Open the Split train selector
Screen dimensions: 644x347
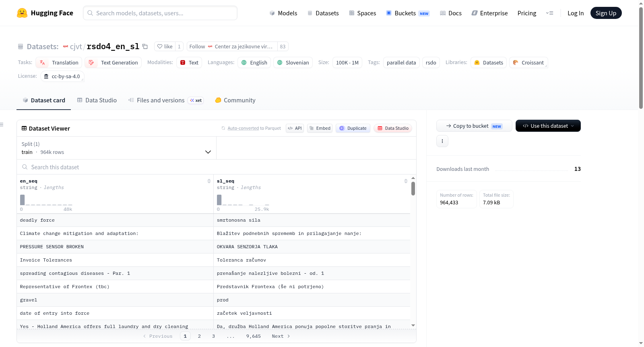coord(116,148)
